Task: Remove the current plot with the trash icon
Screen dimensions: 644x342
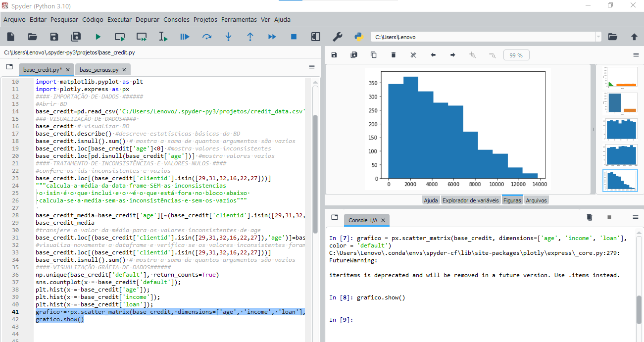Action: point(393,54)
